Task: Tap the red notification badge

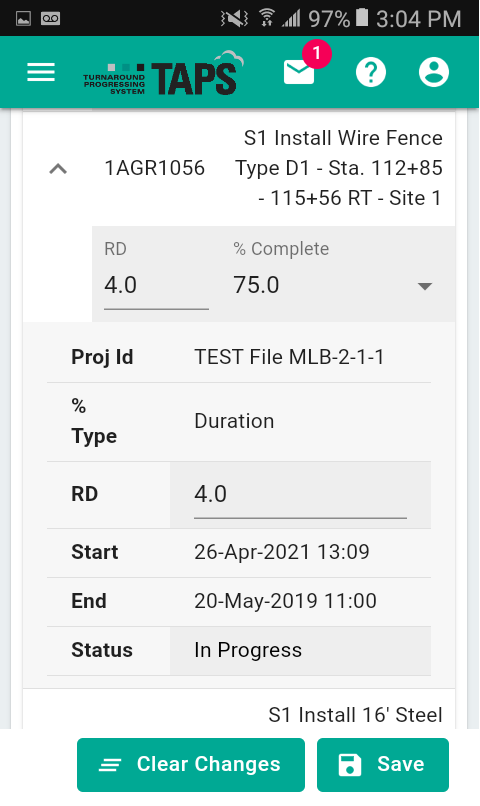Action: [317, 53]
